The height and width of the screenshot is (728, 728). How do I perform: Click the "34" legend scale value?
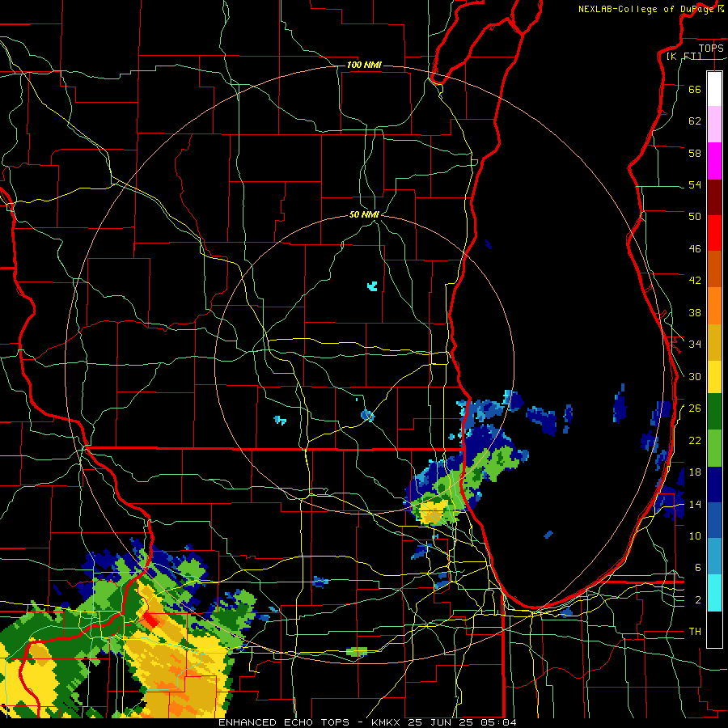click(x=695, y=344)
